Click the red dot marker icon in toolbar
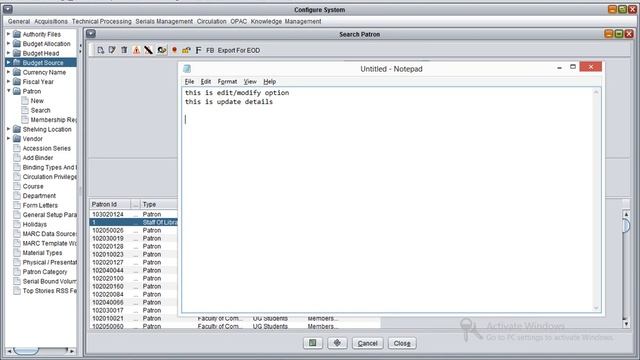 (x=174, y=50)
